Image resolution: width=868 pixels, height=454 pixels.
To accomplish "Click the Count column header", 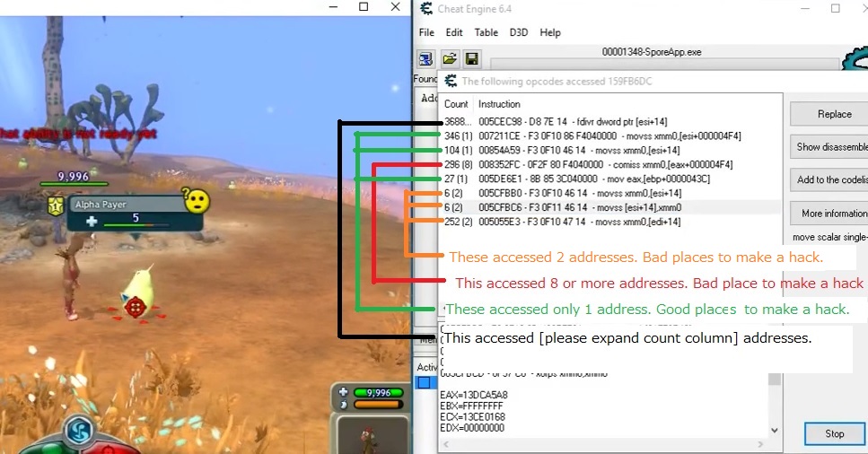I will click(456, 104).
